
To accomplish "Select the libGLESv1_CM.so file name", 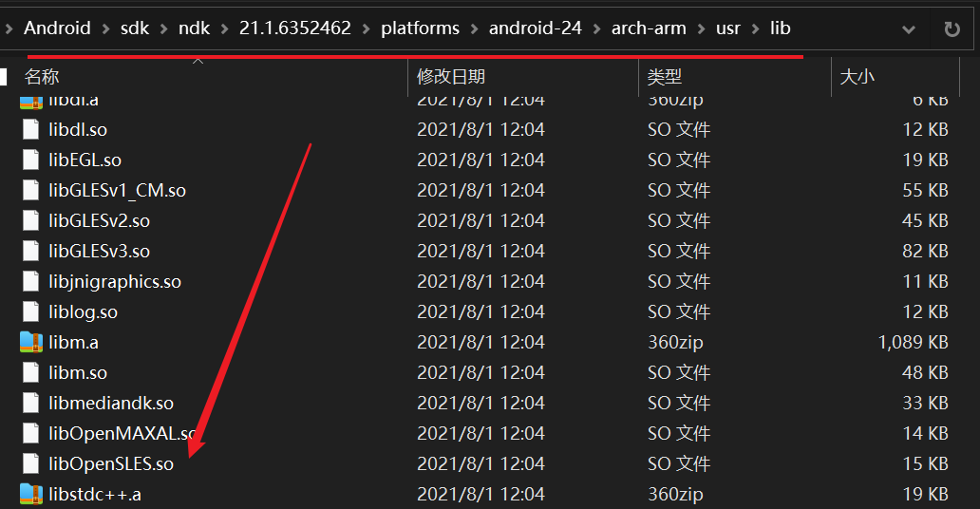I will [x=118, y=190].
